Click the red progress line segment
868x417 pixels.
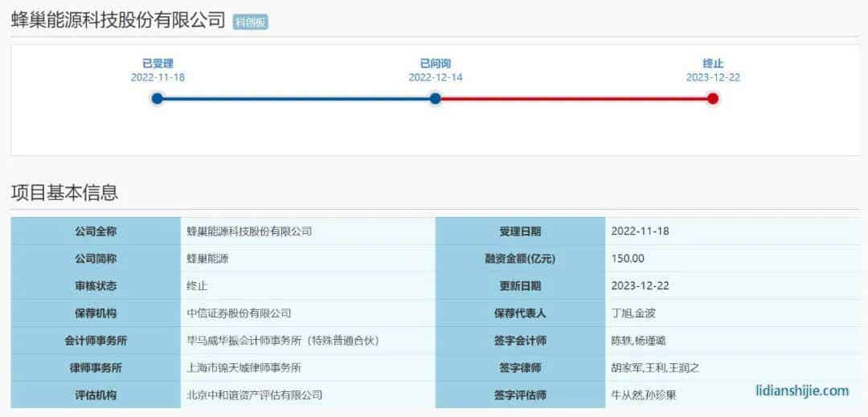(574, 99)
